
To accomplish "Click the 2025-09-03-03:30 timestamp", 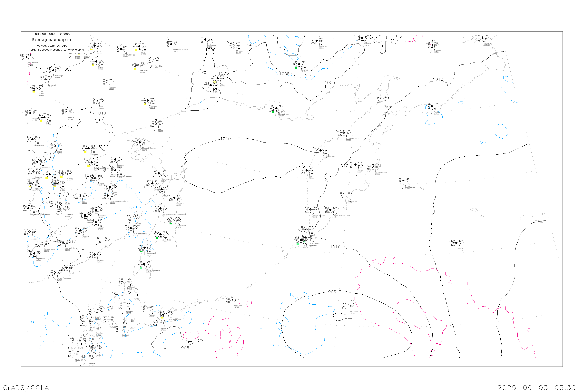I will point(536,387).
